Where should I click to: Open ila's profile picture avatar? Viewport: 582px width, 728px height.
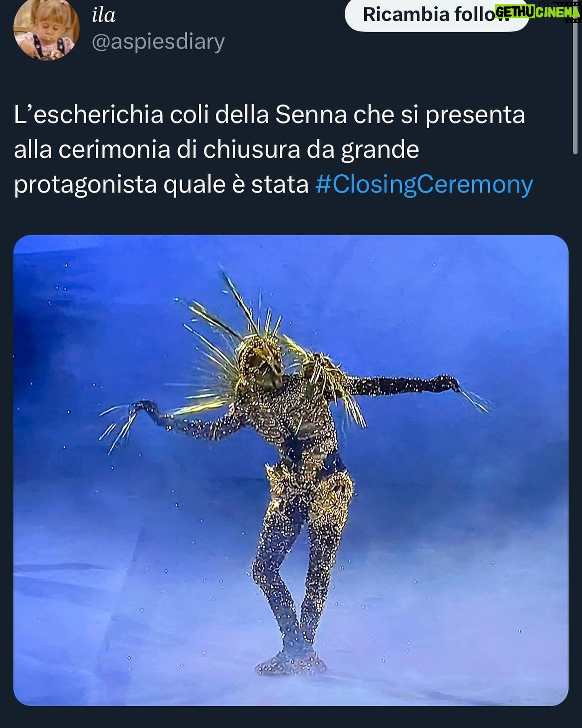[x=46, y=29]
